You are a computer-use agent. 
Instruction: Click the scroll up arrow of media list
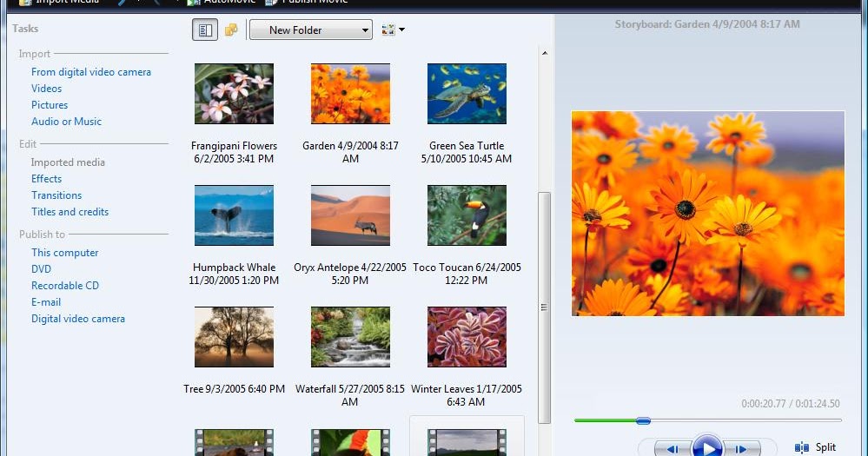coord(545,53)
